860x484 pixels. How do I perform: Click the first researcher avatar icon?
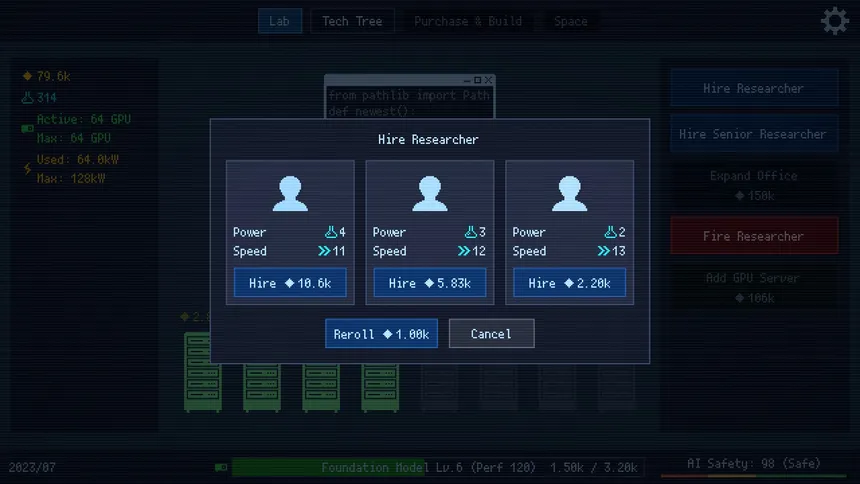pos(290,194)
